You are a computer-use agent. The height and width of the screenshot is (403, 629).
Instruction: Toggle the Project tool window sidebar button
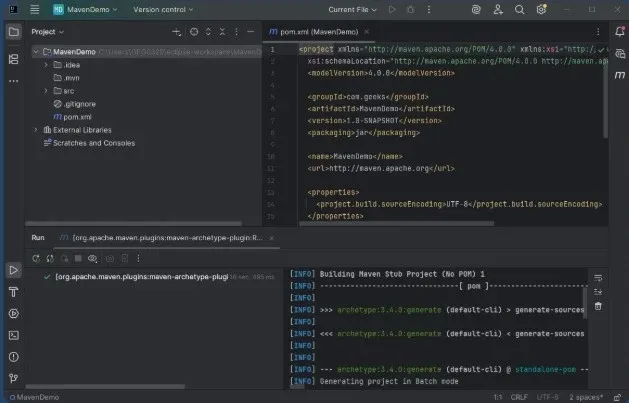(x=14, y=31)
